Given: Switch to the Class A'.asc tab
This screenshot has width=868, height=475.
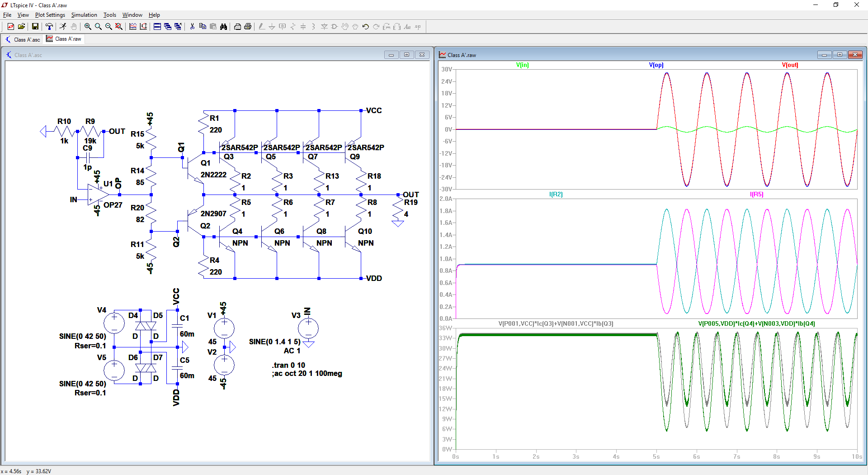Looking at the screenshot, I should (x=22, y=39).
